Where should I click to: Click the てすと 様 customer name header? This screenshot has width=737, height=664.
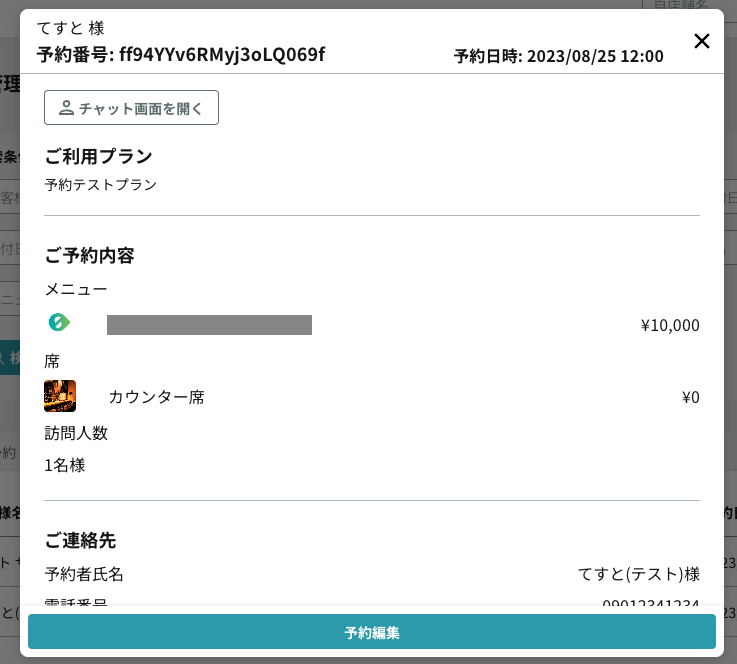click(70, 28)
